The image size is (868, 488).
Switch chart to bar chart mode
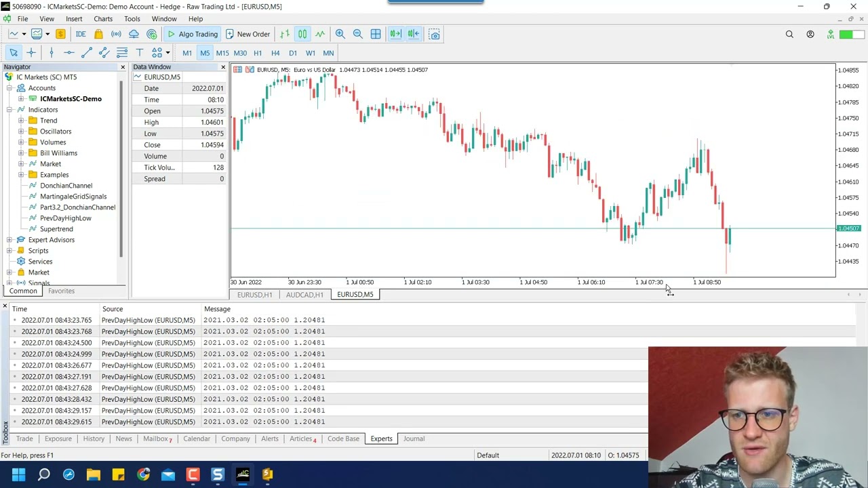click(285, 34)
